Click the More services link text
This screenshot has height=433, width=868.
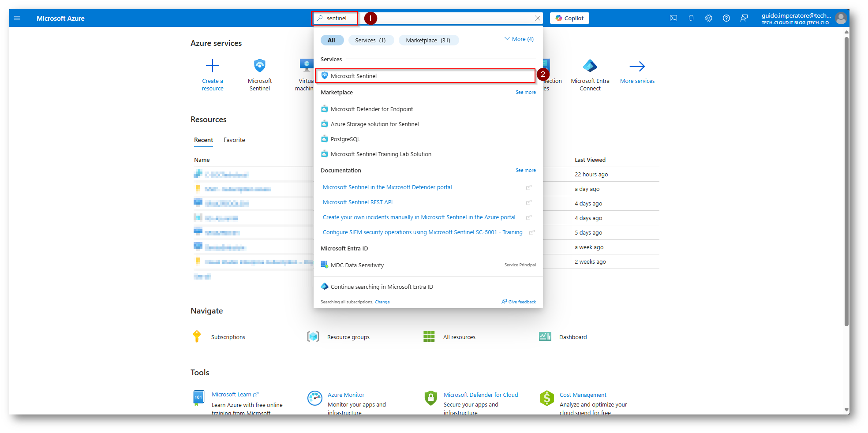(637, 81)
